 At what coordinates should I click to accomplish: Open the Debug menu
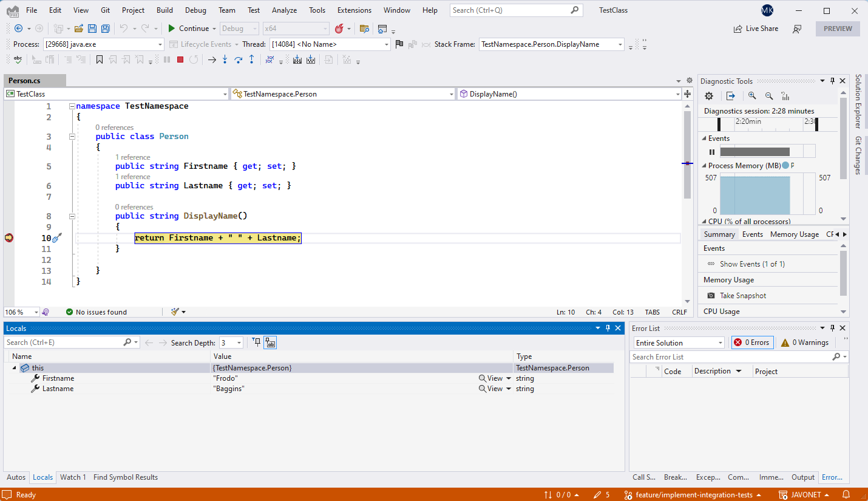[x=195, y=10]
